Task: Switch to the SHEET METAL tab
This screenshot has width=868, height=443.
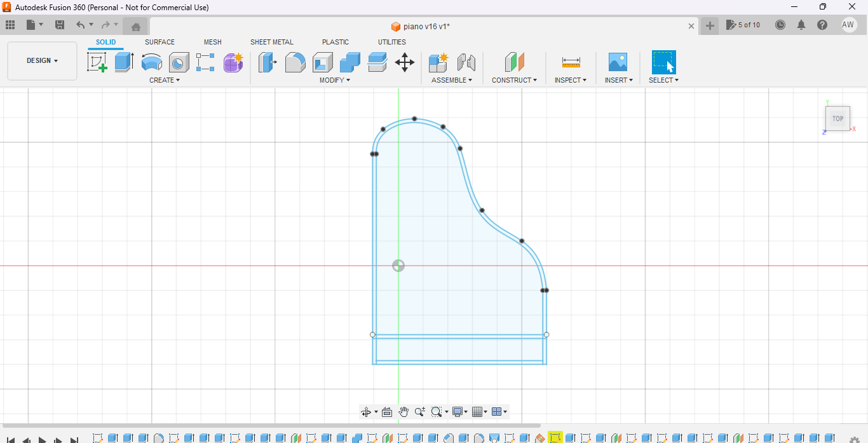Action: (x=272, y=43)
